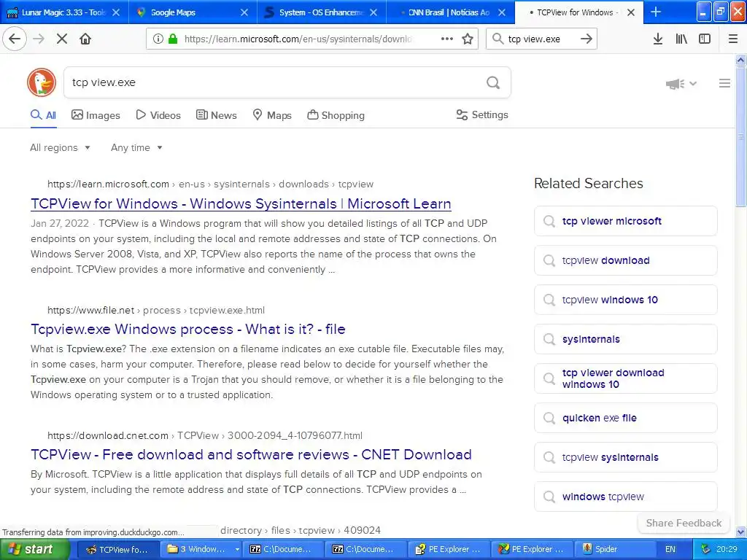Expand the All regions dropdown
747x560 pixels.
pyautogui.click(x=60, y=147)
